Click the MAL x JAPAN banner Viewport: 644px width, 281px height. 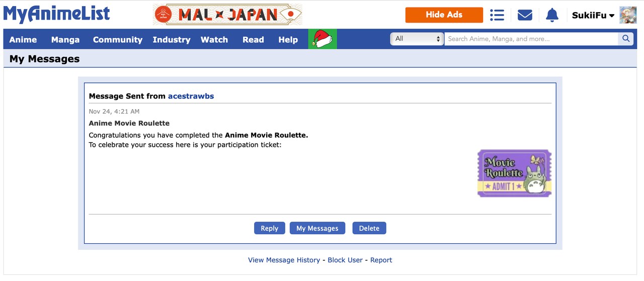tap(228, 15)
